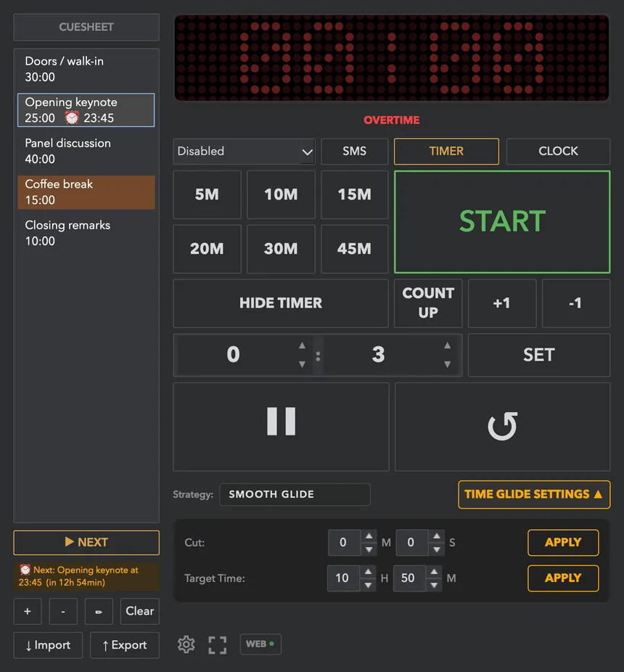Click Target Time minutes field
The height and width of the screenshot is (672, 624).
410,578
